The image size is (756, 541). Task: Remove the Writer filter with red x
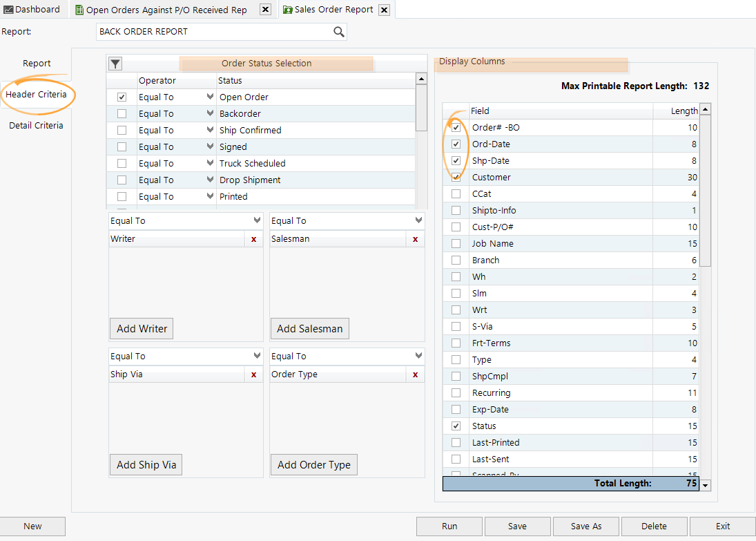click(253, 239)
